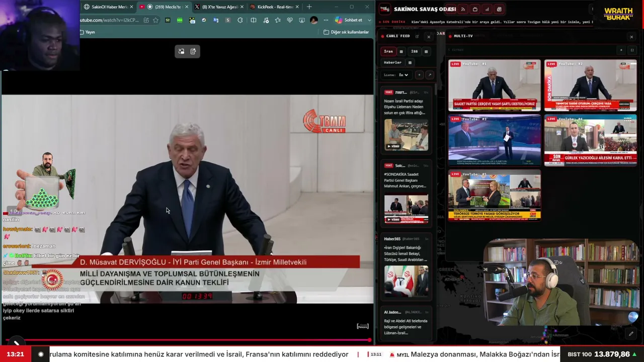644x362 pixels.
Task: Click the equalizer extension icon in toolbar
Action: (168, 20)
